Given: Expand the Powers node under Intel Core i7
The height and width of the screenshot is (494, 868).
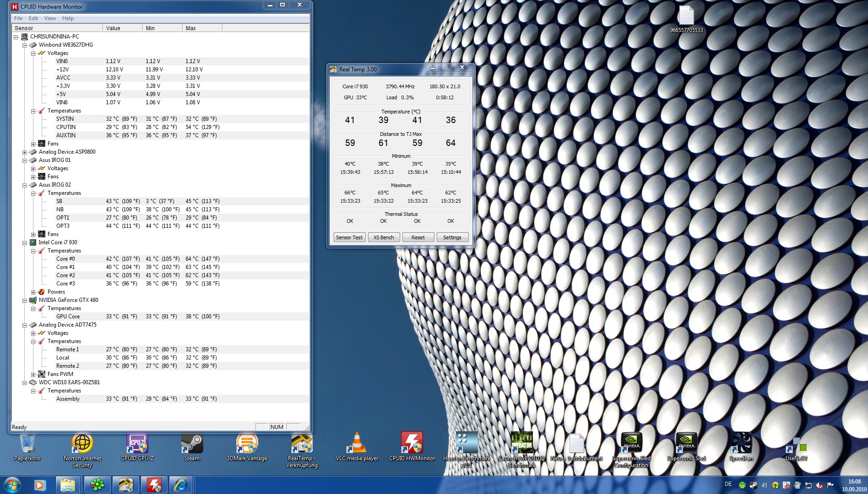Looking at the screenshot, I should (33, 292).
